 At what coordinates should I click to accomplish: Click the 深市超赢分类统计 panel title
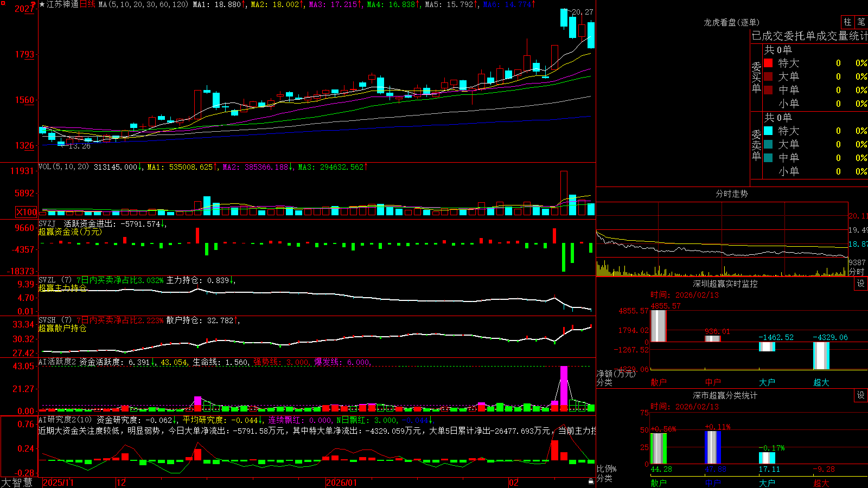pos(725,395)
